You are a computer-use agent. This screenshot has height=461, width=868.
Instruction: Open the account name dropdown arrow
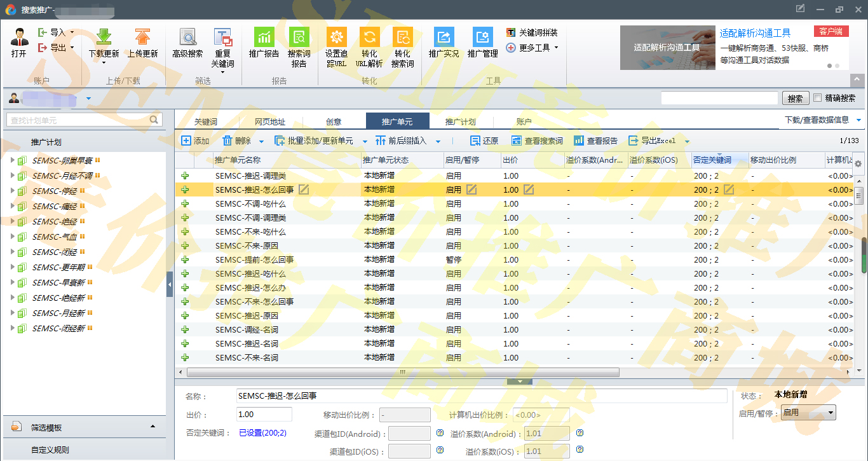pyautogui.click(x=88, y=99)
